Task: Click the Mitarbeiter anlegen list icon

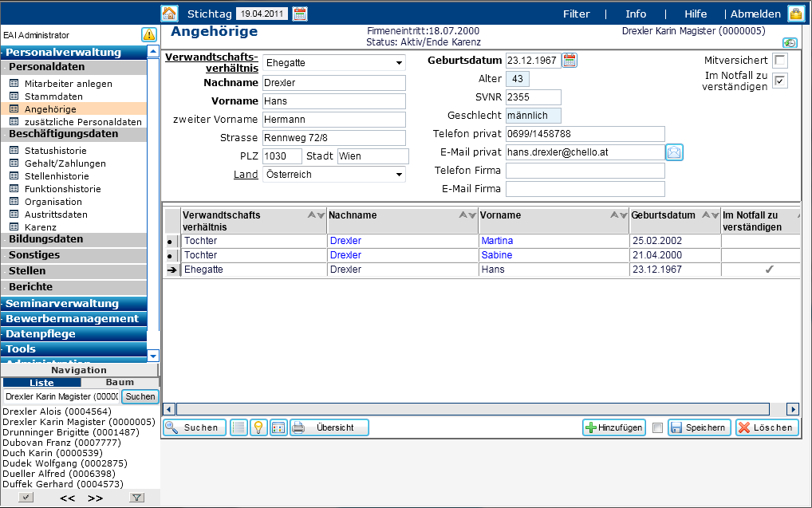Action: pyautogui.click(x=14, y=84)
